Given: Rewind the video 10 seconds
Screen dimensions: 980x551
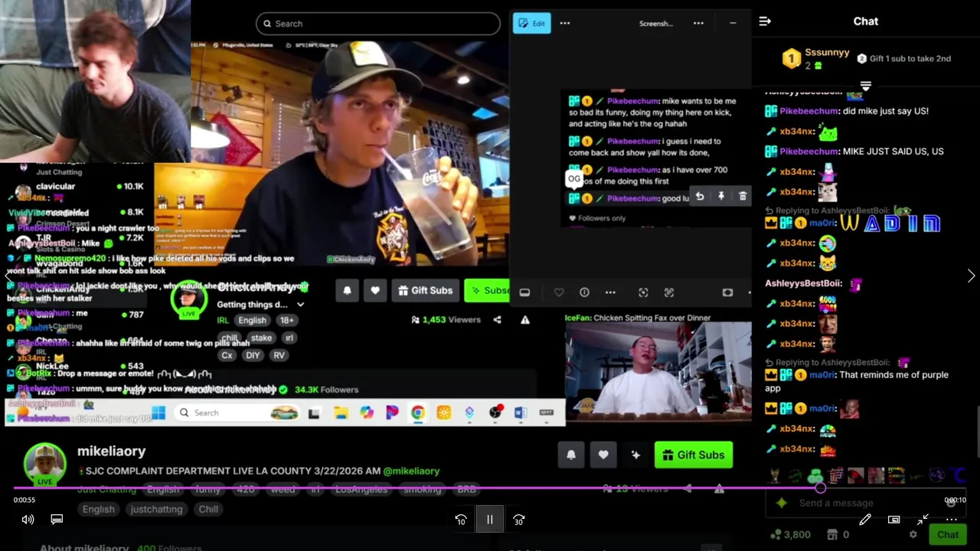Looking at the screenshot, I should (461, 520).
